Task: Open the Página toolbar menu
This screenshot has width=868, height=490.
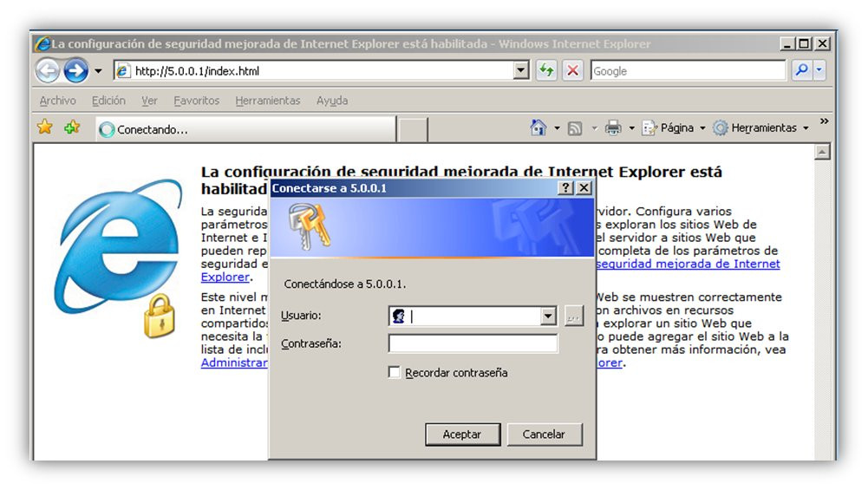Action: [x=674, y=127]
